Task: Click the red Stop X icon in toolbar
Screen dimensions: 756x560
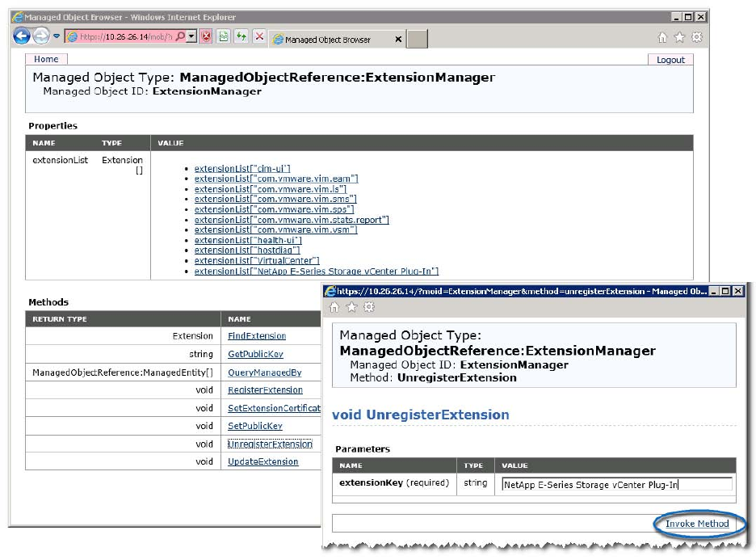Action: pos(258,36)
